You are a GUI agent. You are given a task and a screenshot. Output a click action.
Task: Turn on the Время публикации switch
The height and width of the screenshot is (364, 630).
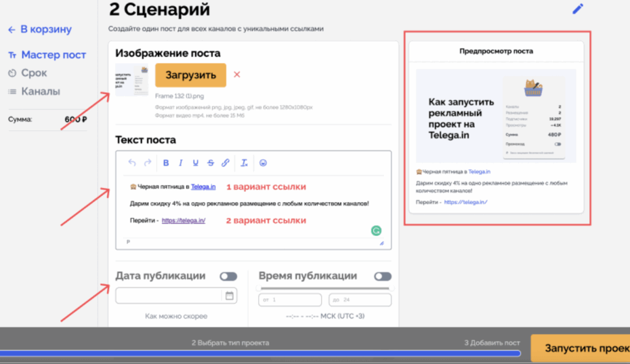pos(383,277)
